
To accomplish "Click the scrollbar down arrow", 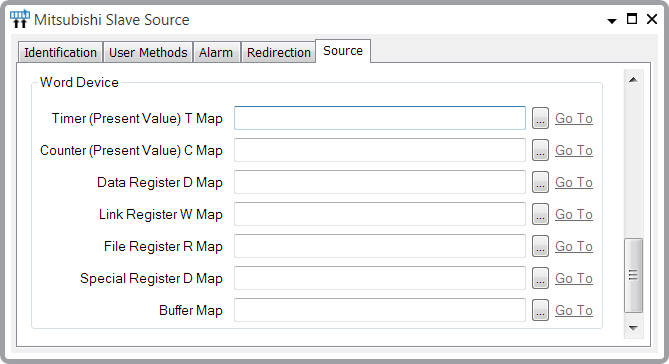I will (x=633, y=328).
